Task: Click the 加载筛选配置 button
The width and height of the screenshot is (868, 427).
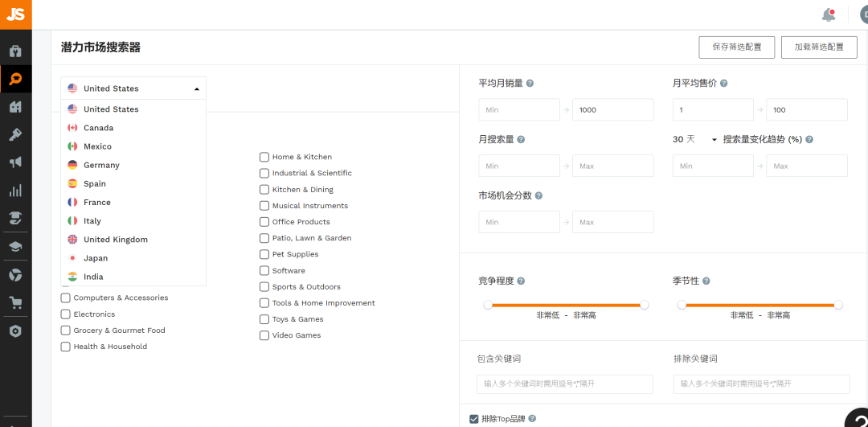Action: pyautogui.click(x=819, y=47)
